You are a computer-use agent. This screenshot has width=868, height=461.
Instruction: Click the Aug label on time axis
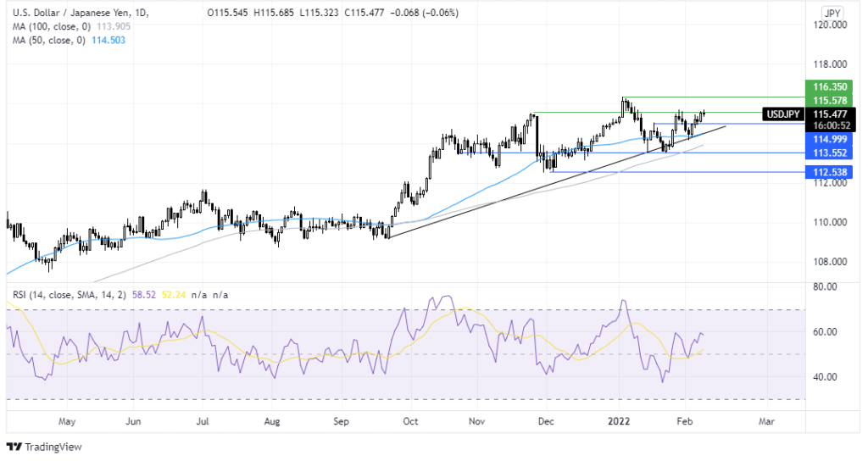(272, 421)
